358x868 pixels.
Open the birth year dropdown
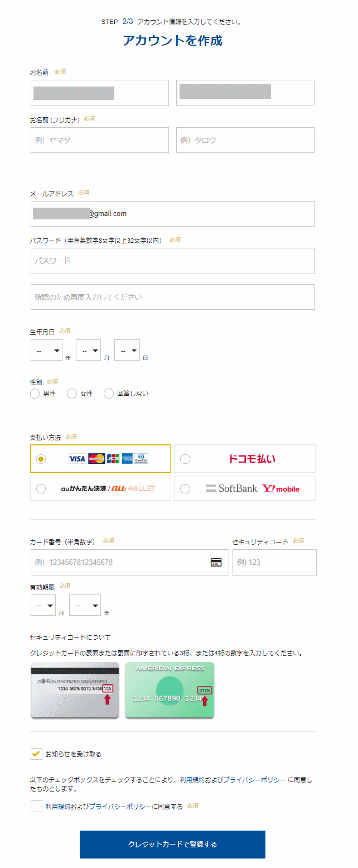point(47,351)
